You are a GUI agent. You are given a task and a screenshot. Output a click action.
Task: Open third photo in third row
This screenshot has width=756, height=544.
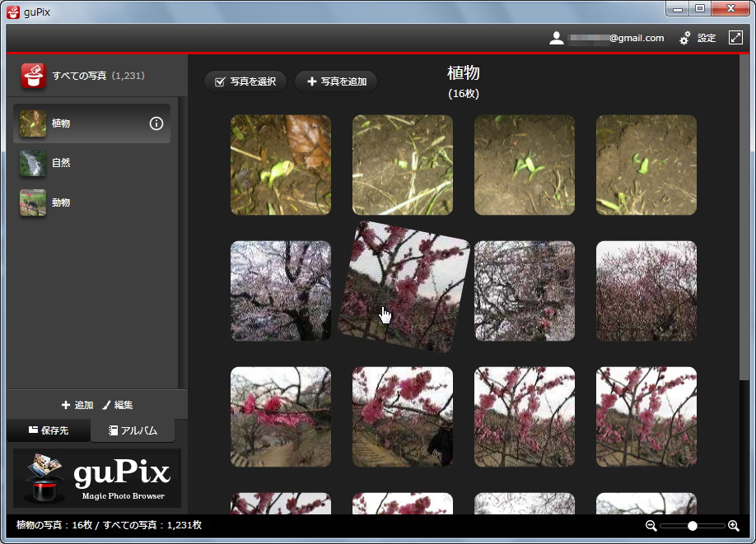point(525,416)
